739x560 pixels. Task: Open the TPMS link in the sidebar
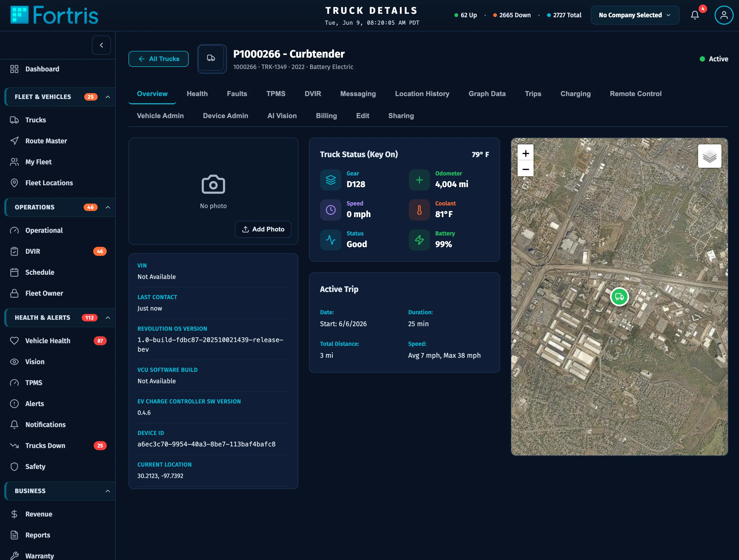(x=34, y=382)
